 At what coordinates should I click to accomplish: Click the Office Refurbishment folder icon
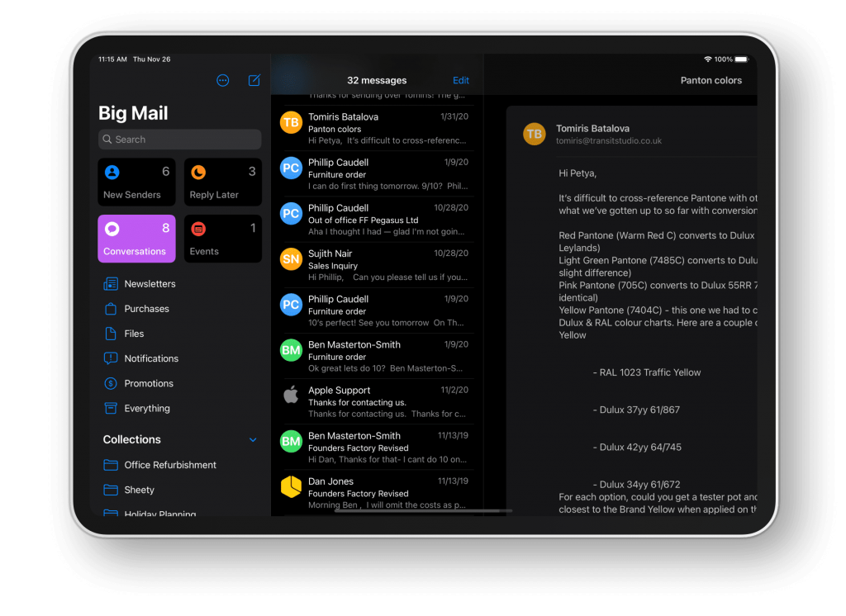pos(111,465)
